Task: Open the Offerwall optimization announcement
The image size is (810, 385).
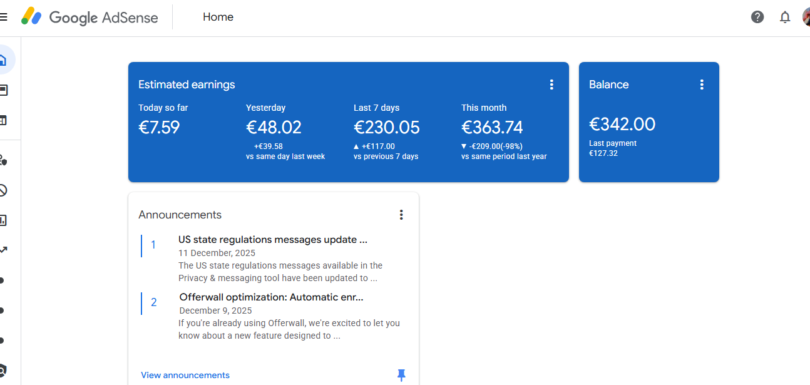Action: tap(271, 298)
